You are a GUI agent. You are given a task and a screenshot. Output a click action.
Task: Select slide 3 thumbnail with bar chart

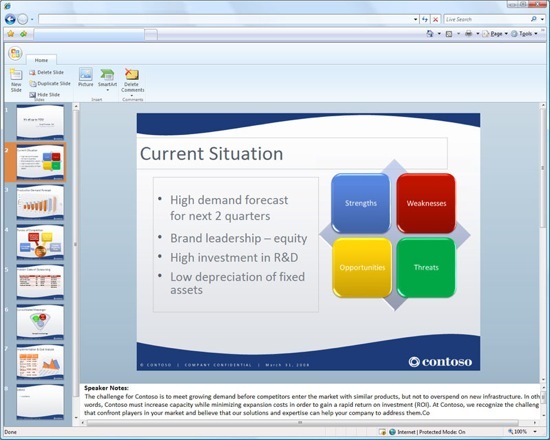[x=40, y=202]
